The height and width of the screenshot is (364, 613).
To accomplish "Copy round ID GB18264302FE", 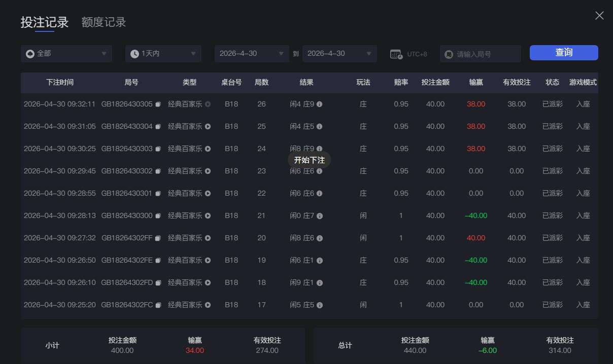I will [158, 261].
